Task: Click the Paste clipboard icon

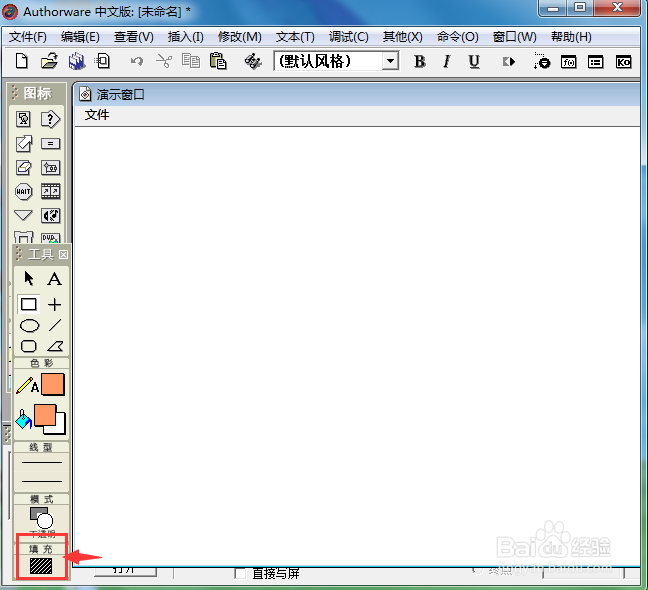Action: (218, 61)
